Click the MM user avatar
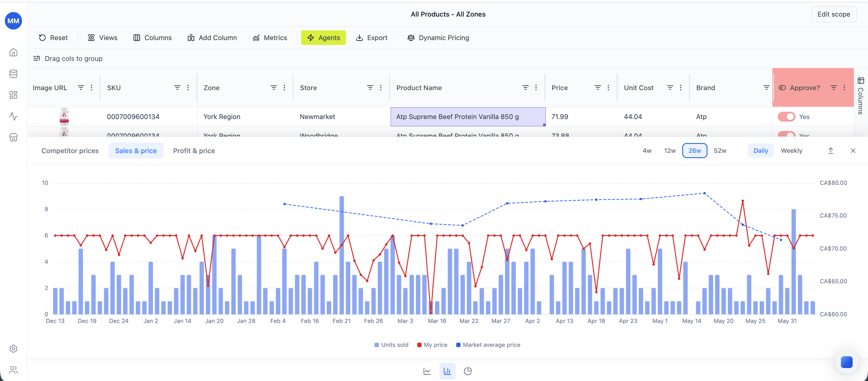The height and width of the screenshot is (381, 868). (x=14, y=21)
